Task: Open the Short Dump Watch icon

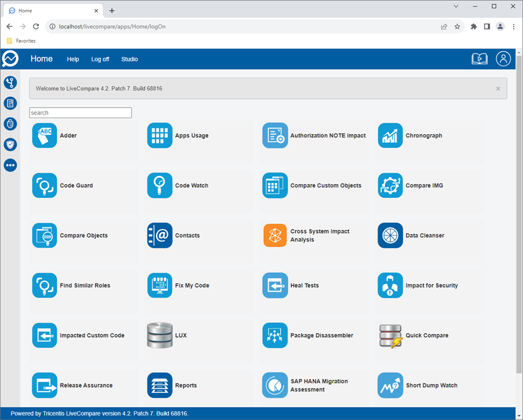Action: point(390,385)
